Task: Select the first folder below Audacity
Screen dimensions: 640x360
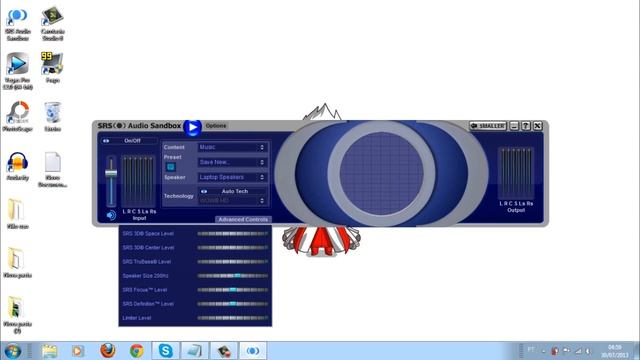Action: point(18,214)
